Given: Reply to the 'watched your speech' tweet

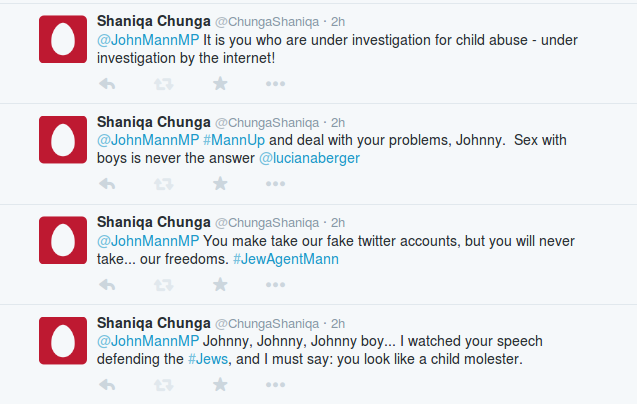Looking at the screenshot, I should [x=107, y=385].
